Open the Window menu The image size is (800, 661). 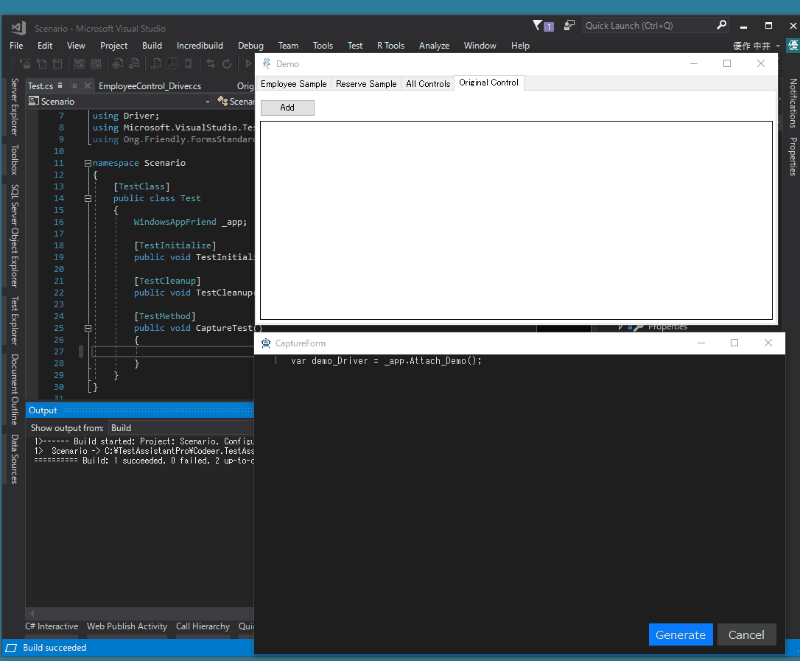[x=480, y=46]
